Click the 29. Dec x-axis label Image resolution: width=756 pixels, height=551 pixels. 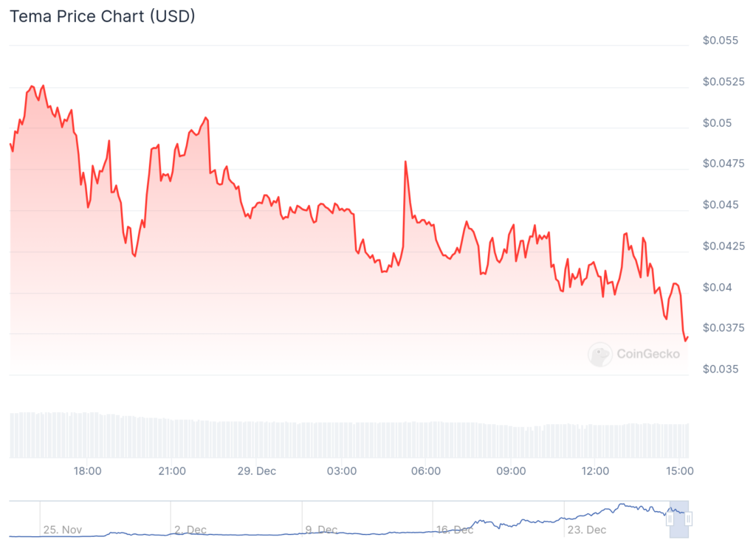[x=255, y=471]
